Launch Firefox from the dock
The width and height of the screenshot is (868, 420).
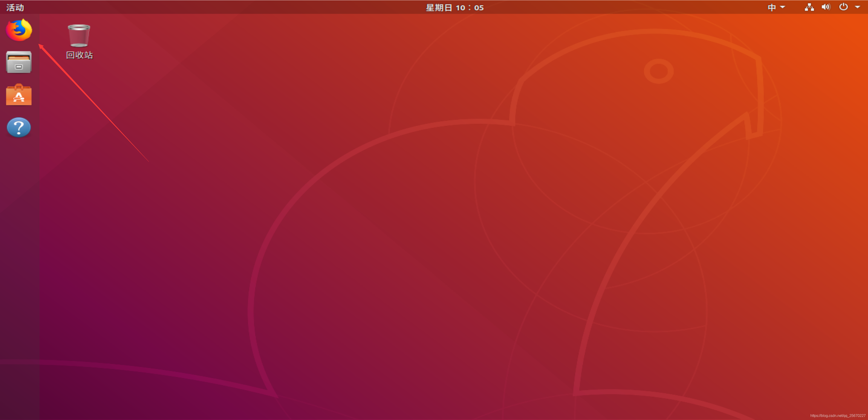pos(19,30)
